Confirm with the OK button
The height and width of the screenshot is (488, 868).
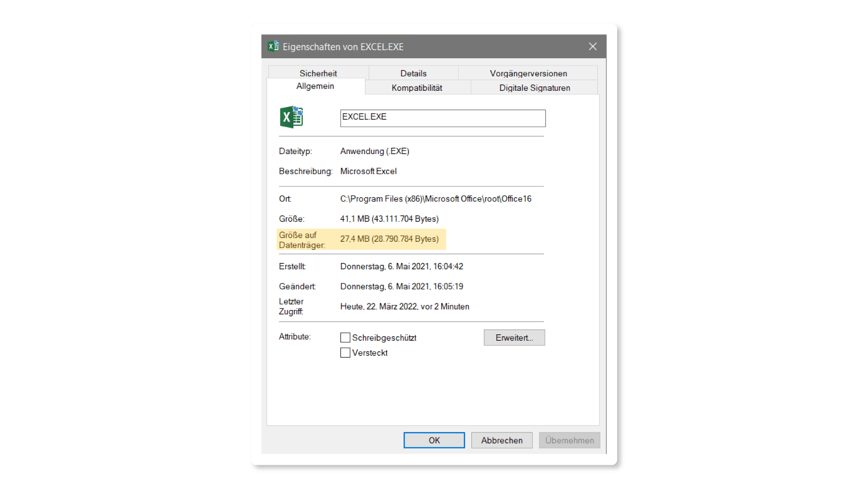pos(434,440)
